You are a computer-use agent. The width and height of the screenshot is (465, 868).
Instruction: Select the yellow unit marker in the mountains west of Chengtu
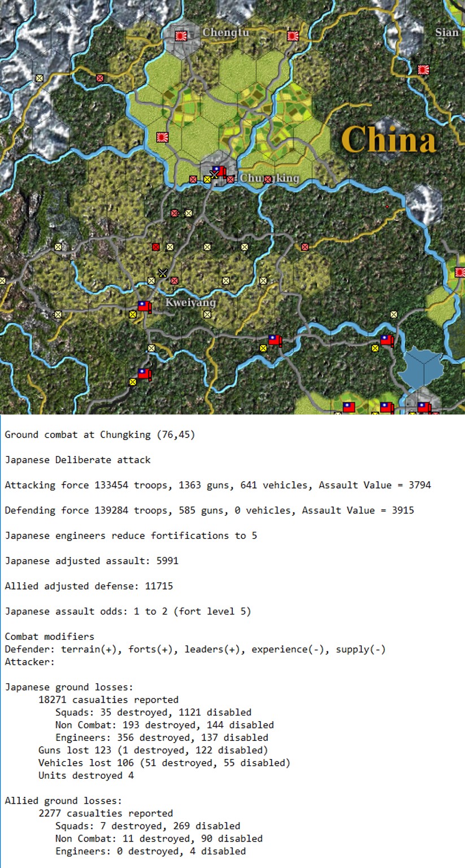pyautogui.click(x=39, y=78)
